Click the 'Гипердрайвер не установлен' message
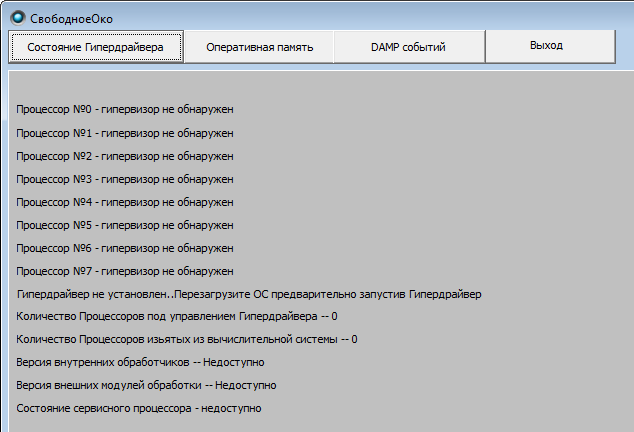The width and height of the screenshot is (634, 432). tap(249, 294)
